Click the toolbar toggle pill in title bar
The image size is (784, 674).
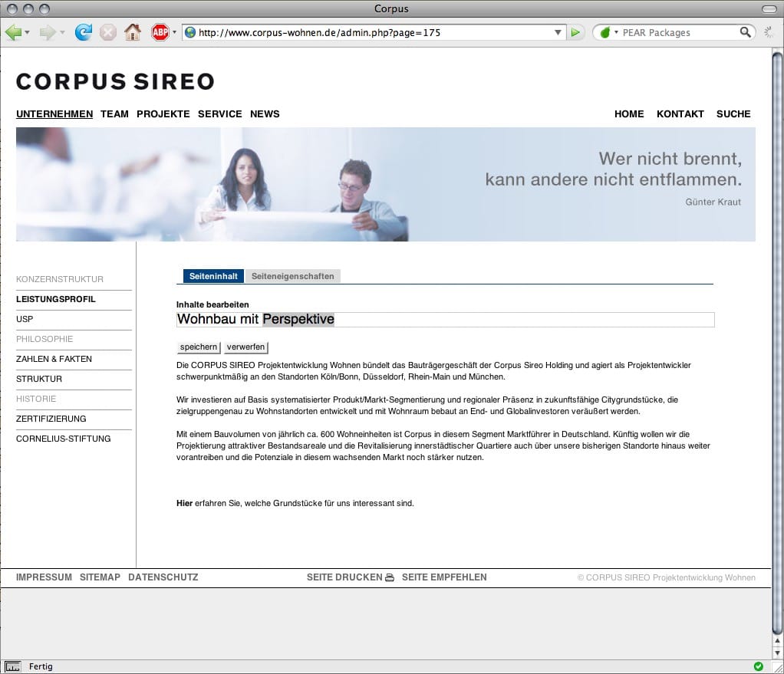[769, 9]
